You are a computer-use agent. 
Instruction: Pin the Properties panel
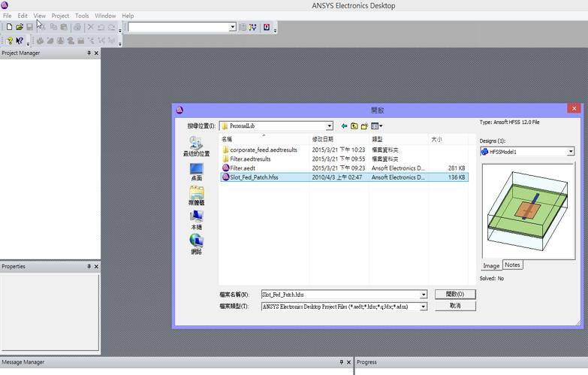pos(89,267)
